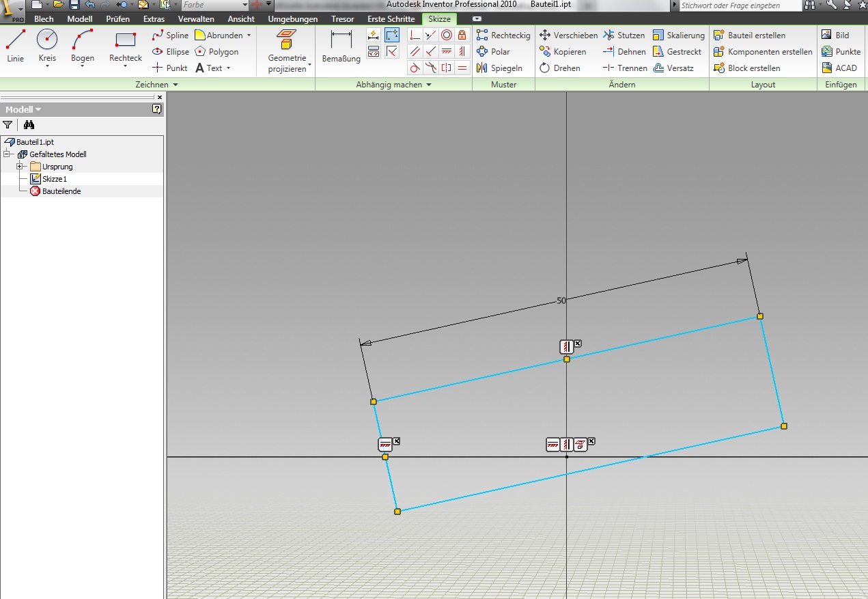Image resolution: width=868 pixels, height=599 pixels.
Task: Pick the Punkt point tool
Action: click(x=169, y=68)
